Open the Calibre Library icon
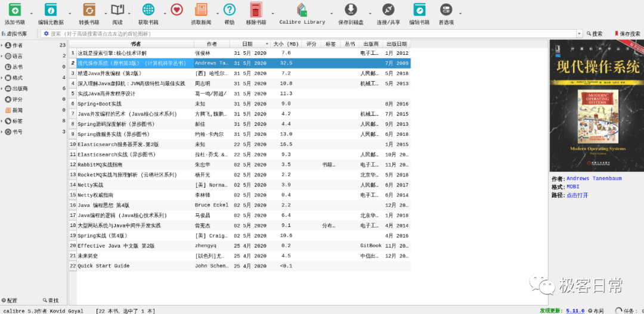This screenshot has width=644, height=314. pyautogui.click(x=302, y=9)
